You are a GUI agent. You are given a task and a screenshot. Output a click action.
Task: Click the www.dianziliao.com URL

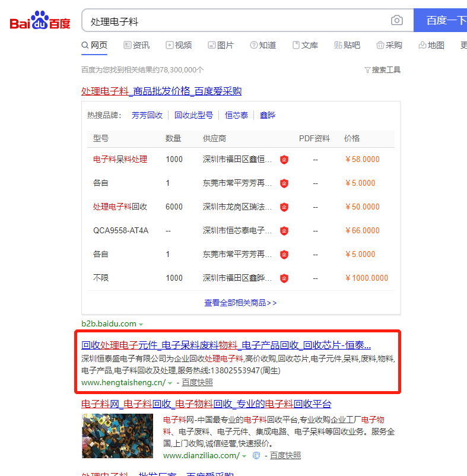tap(202, 455)
